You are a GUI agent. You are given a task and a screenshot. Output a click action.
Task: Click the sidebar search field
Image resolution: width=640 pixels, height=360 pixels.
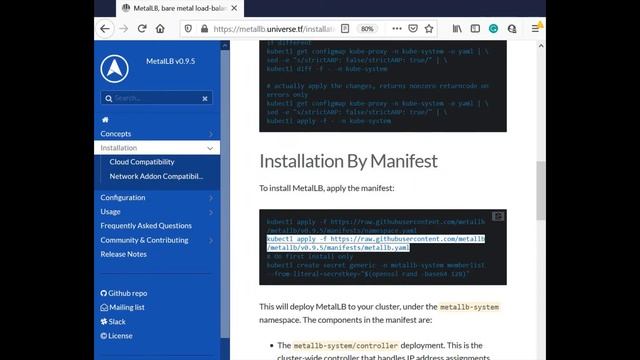click(156, 98)
